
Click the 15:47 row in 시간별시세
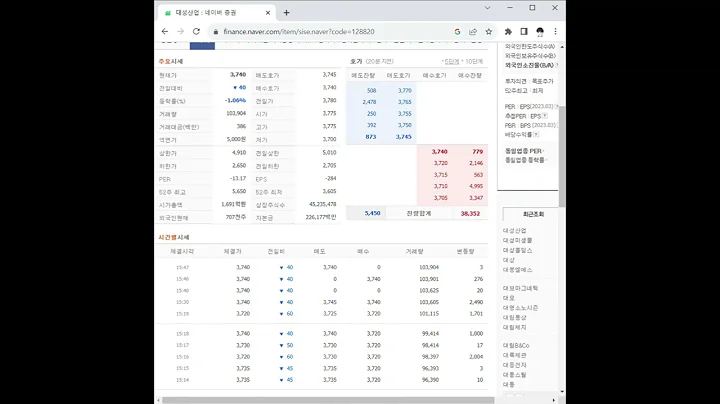(x=324, y=267)
